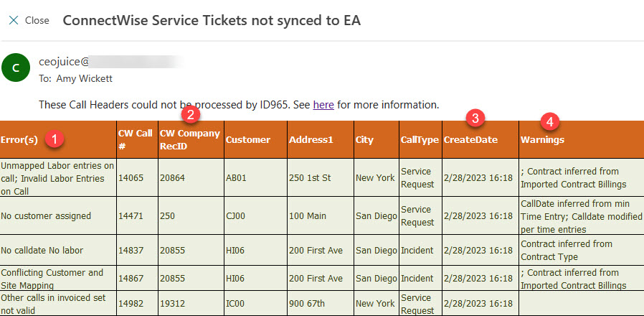Click City cell in the CJ00 row

tap(377, 216)
